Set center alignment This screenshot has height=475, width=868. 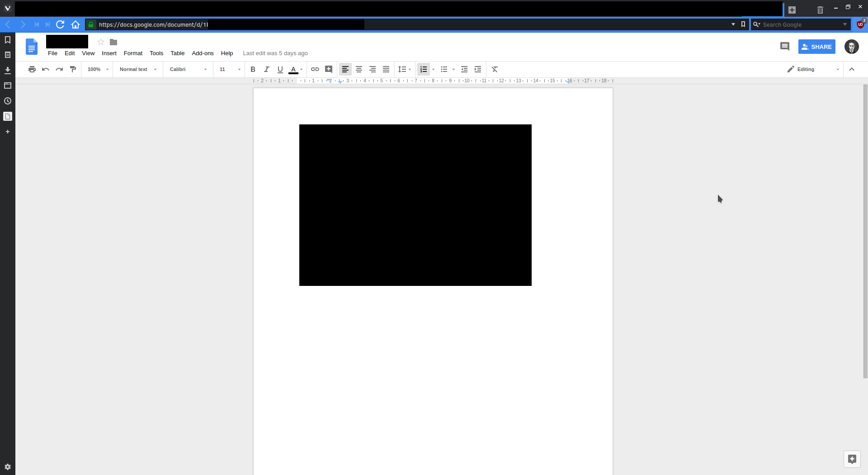click(x=359, y=69)
